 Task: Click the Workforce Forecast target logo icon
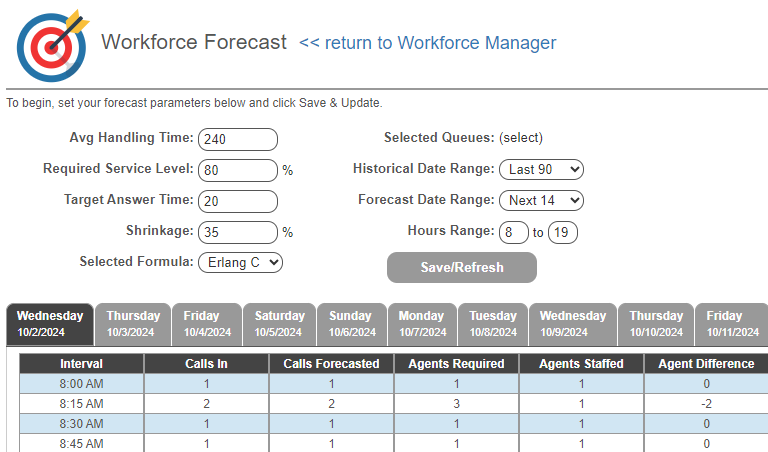52,46
